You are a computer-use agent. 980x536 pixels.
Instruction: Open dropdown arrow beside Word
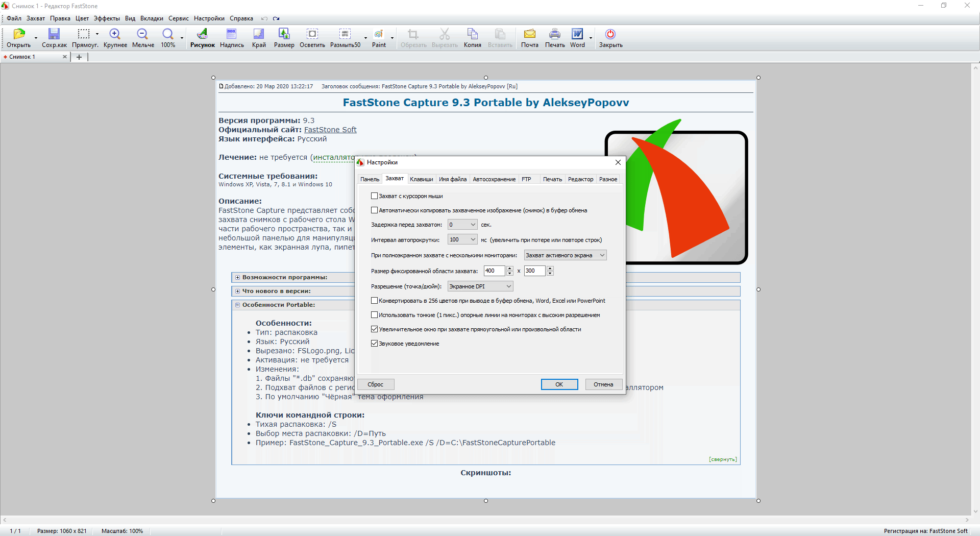pyautogui.click(x=591, y=37)
